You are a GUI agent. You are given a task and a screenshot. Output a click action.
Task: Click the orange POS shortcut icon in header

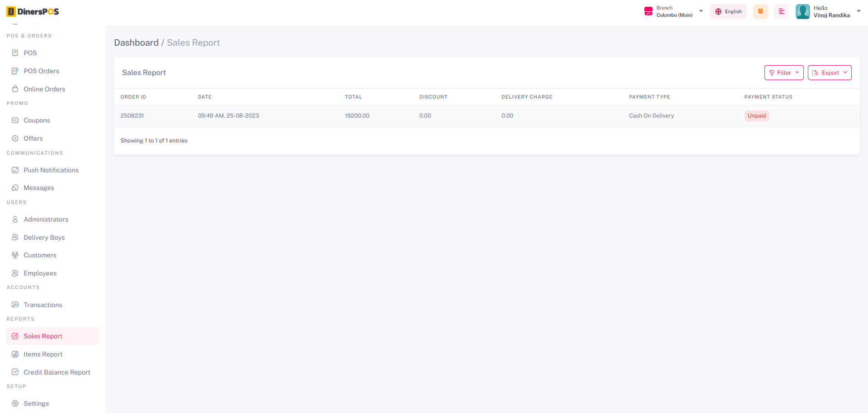click(x=760, y=12)
